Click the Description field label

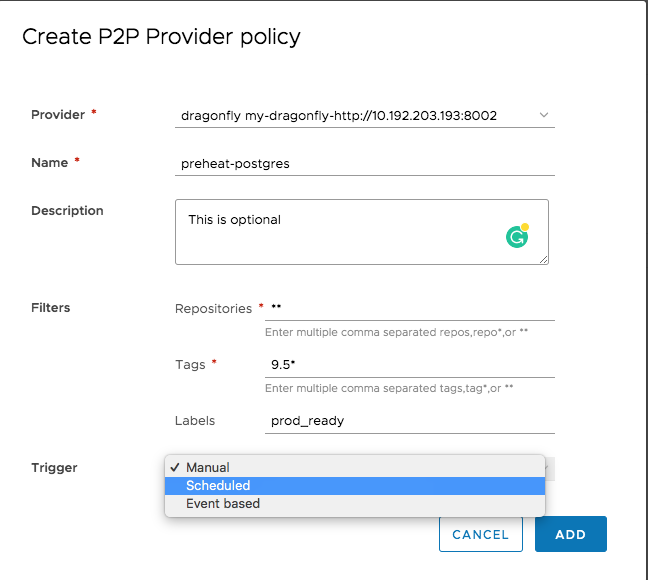[67, 211]
